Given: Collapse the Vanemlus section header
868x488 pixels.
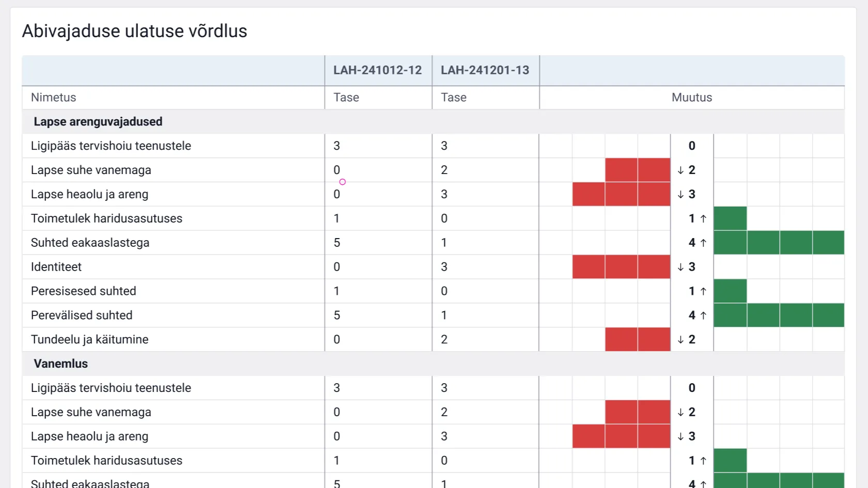Looking at the screenshot, I should pyautogui.click(x=60, y=364).
